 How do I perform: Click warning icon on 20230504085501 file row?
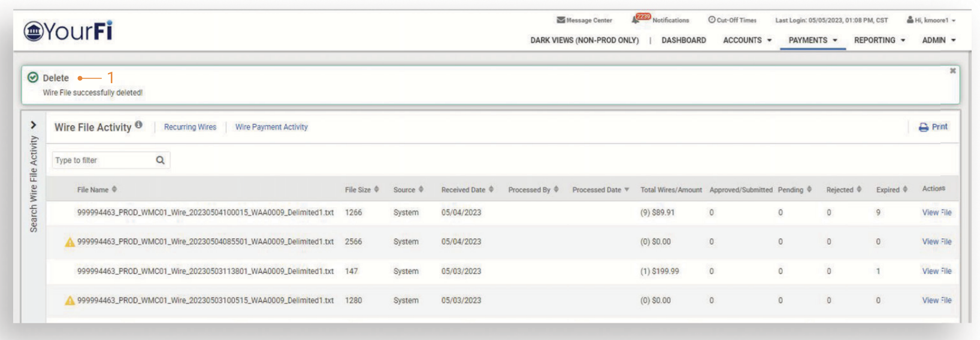70,242
